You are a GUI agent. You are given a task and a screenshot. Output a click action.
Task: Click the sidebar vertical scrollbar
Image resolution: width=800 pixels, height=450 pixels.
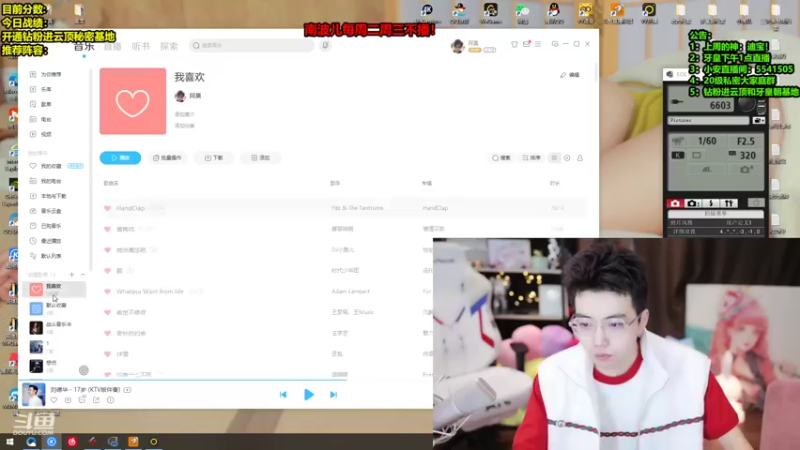point(91,170)
